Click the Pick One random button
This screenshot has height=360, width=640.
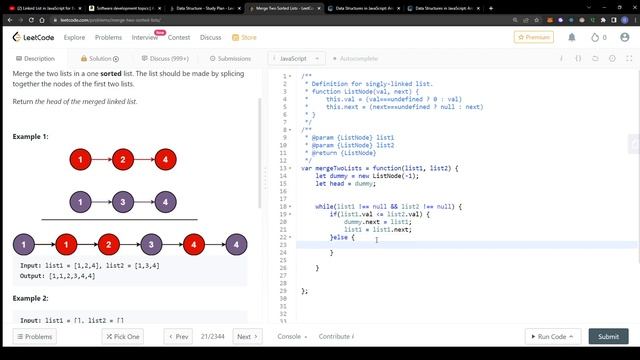[x=122, y=336]
